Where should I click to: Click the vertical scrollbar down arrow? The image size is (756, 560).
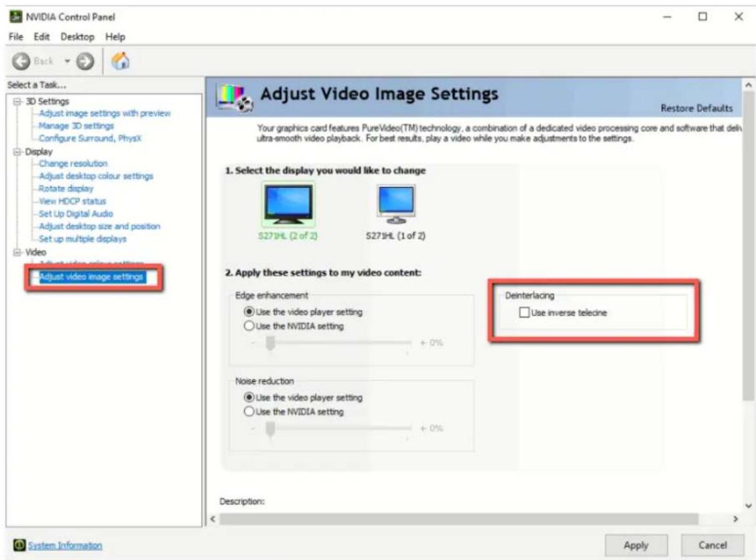coord(750,505)
